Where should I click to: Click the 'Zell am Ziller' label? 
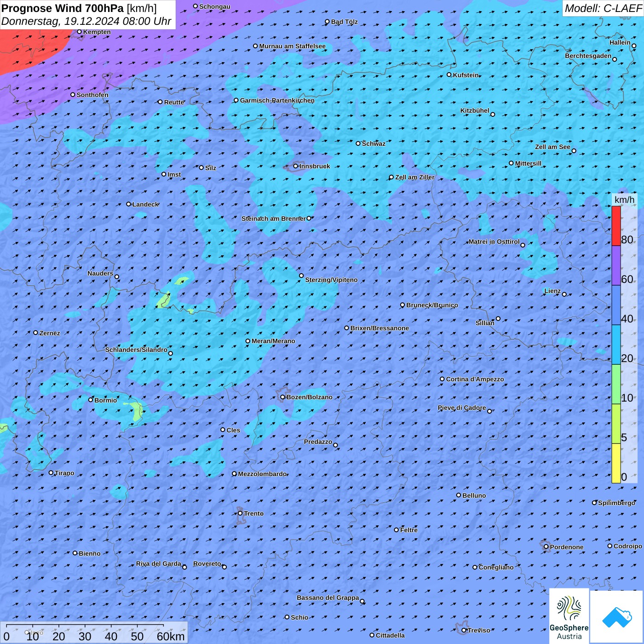pyautogui.click(x=415, y=177)
